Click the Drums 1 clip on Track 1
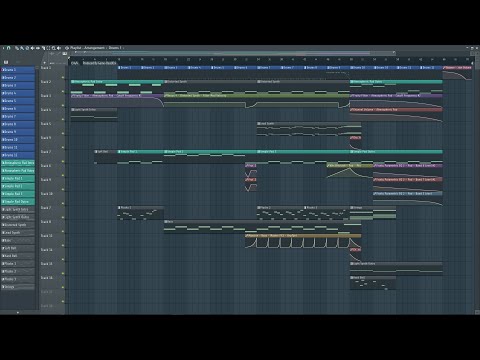Screen dimensions: 480x360 tap(129, 68)
